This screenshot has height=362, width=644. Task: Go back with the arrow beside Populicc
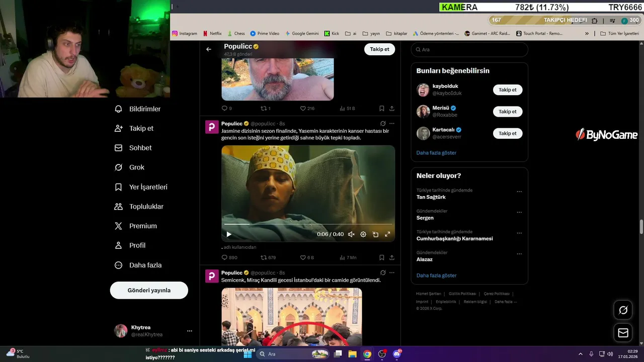coord(209,49)
